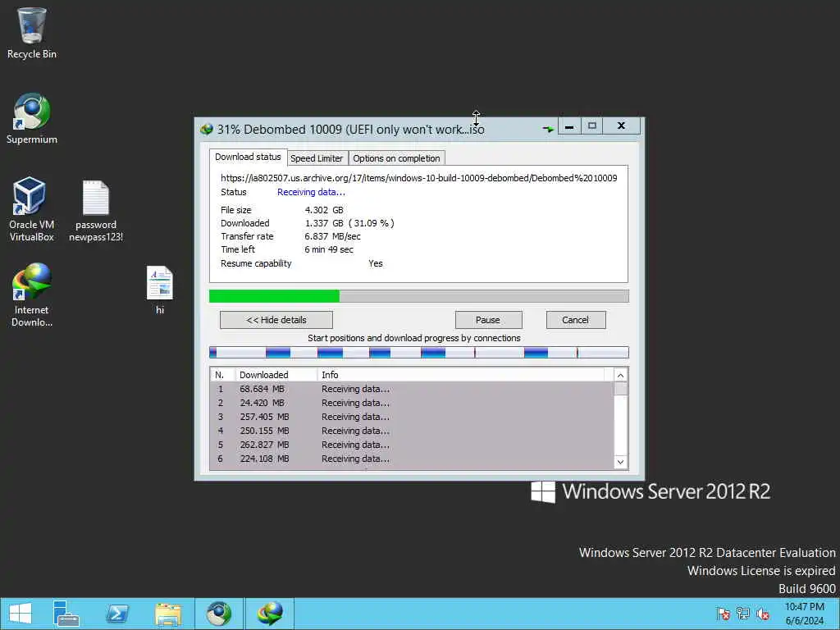Switch to the Download status tab
Image resolution: width=840 pixels, height=630 pixels.
[248, 157]
